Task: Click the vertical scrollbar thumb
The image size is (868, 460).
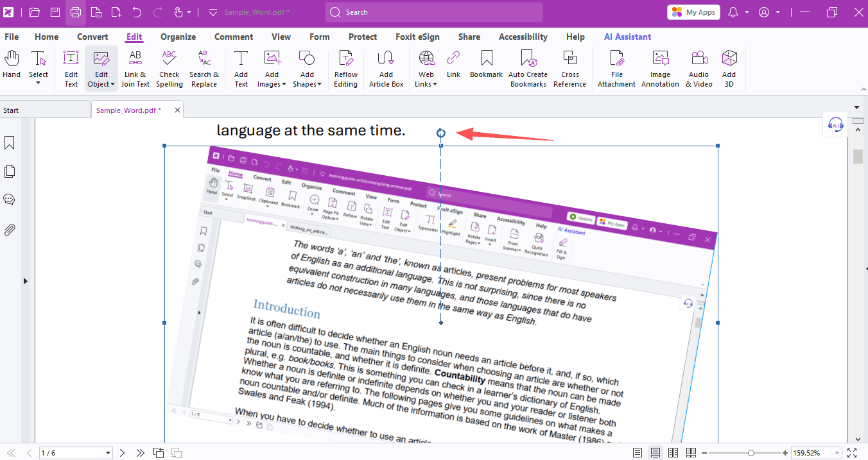Action: 858,157
